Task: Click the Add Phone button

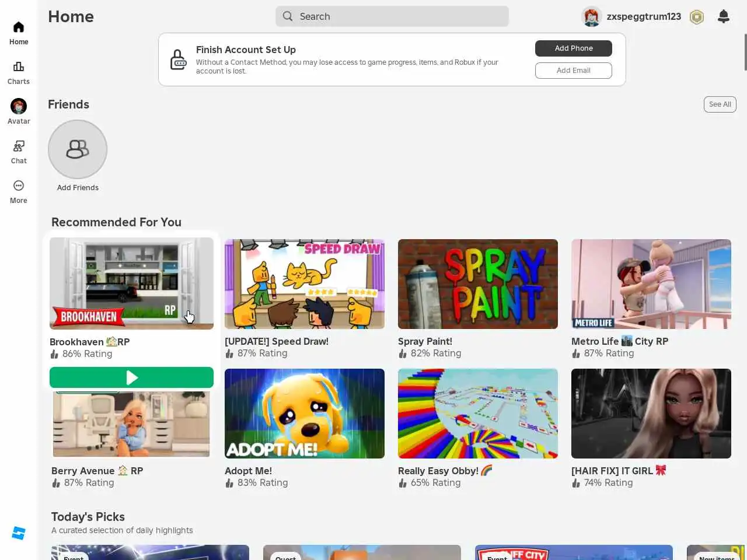Action: point(574,48)
